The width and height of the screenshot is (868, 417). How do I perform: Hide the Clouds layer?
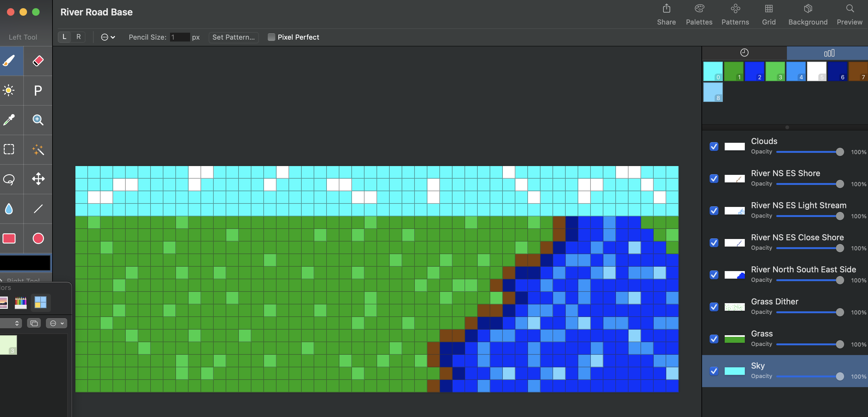point(714,146)
